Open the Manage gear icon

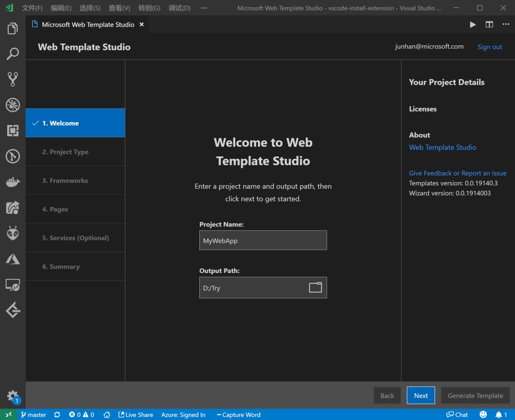pyautogui.click(x=13, y=396)
